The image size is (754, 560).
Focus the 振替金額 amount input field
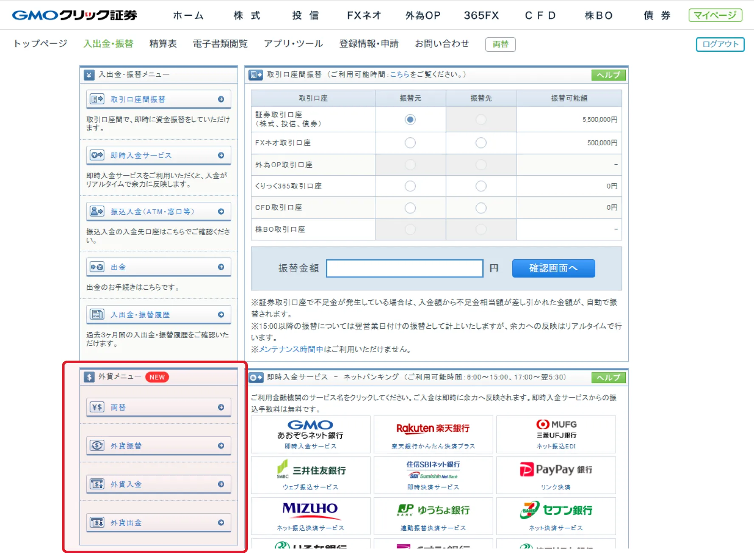(x=404, y=269)
